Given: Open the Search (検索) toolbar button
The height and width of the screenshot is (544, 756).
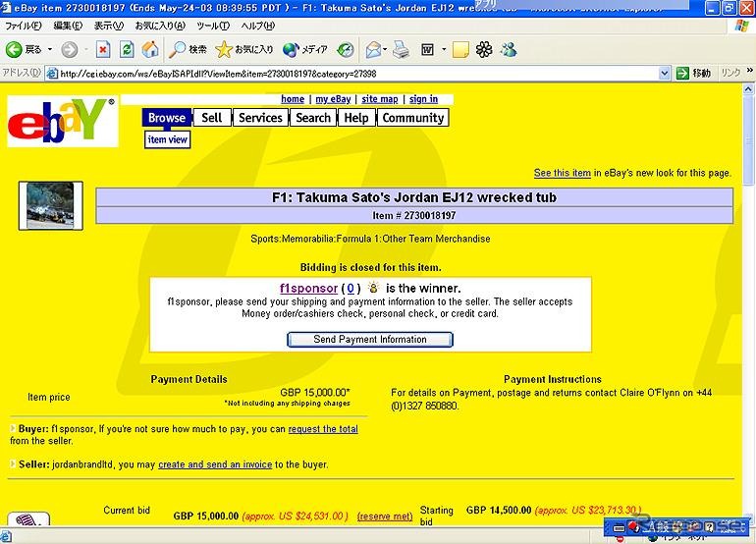Looking at the screenshot, I should pyautogui.click(x=189, y=49).
